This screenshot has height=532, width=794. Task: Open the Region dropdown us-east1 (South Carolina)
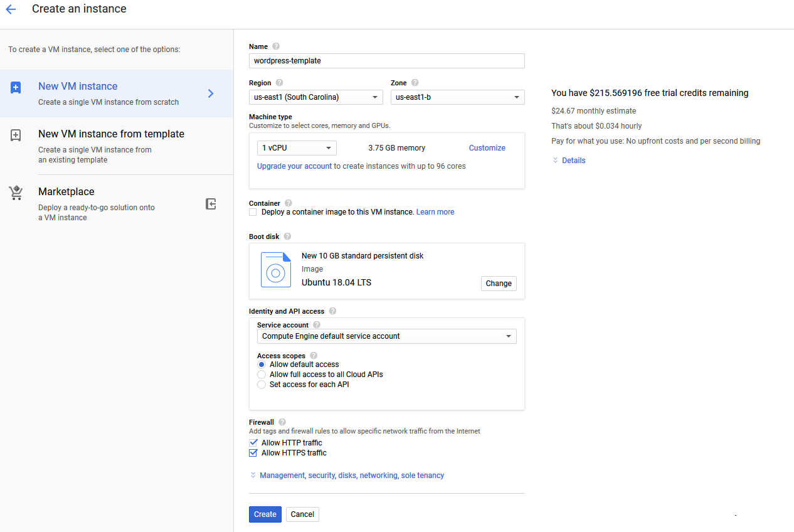point(316,97)
